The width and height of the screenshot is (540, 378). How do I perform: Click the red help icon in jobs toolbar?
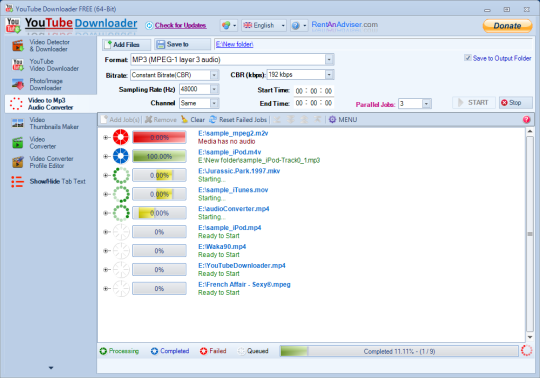526,119
